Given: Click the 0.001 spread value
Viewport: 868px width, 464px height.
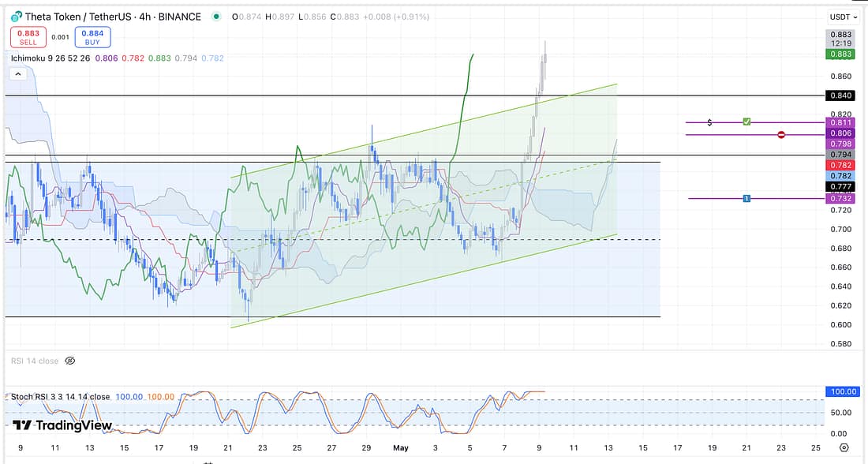Looking at the screenshot, I should pyautogui.click(x=60, y=37).
